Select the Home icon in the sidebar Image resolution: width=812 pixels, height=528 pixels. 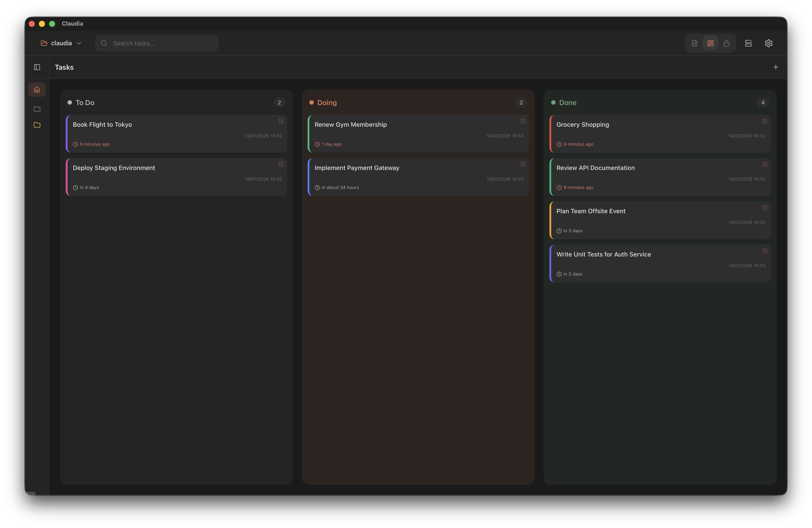click(x=36, y=89)
